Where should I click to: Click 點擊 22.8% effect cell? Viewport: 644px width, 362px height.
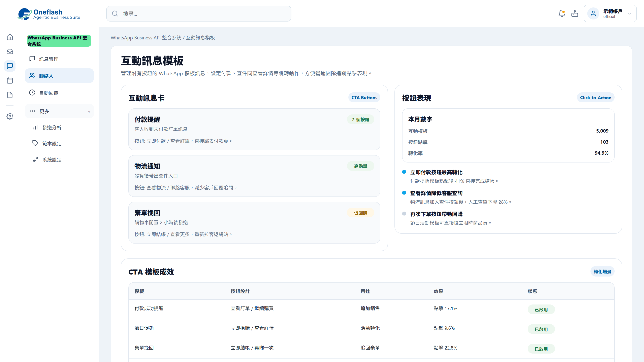pyautogui.click(x=445, y=348)
